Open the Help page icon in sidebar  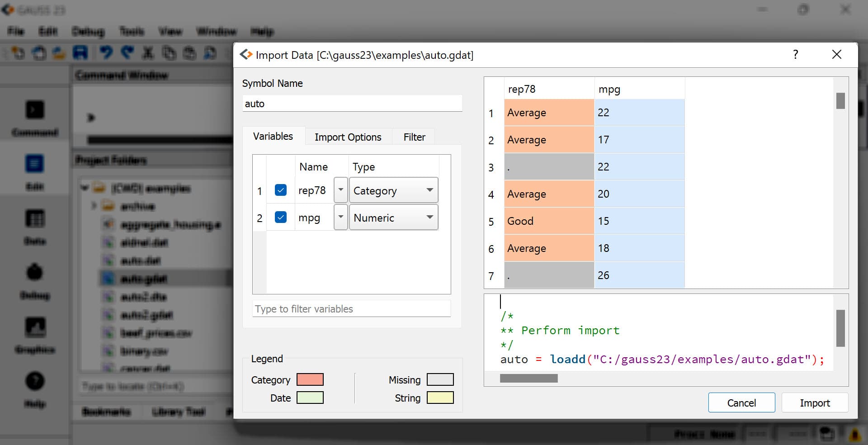tap(35, 389)
